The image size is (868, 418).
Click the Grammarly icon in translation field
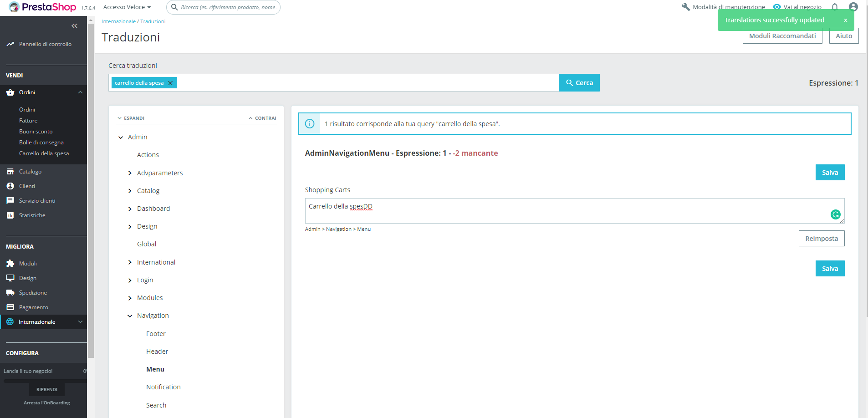pos(835,214)
